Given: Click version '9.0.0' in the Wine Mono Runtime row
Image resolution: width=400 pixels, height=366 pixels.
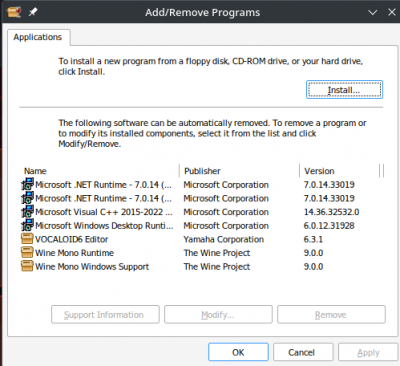Looking at the screenshot, I should [313, 253].
